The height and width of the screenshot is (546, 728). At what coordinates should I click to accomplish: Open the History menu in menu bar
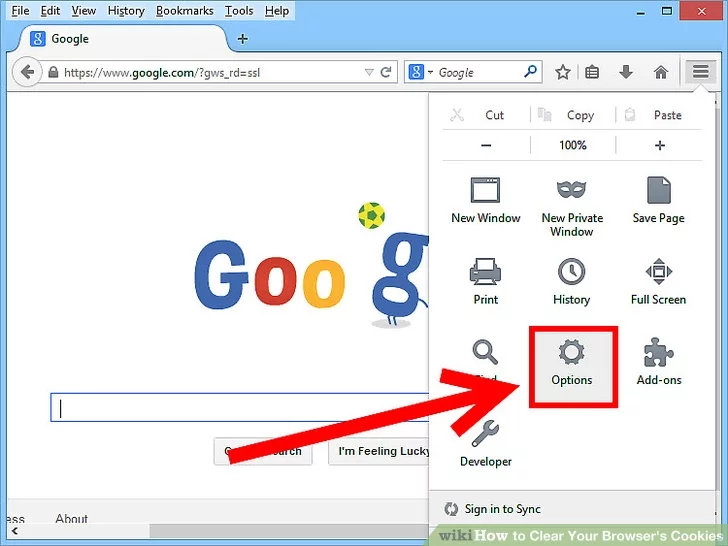(126, 10)
